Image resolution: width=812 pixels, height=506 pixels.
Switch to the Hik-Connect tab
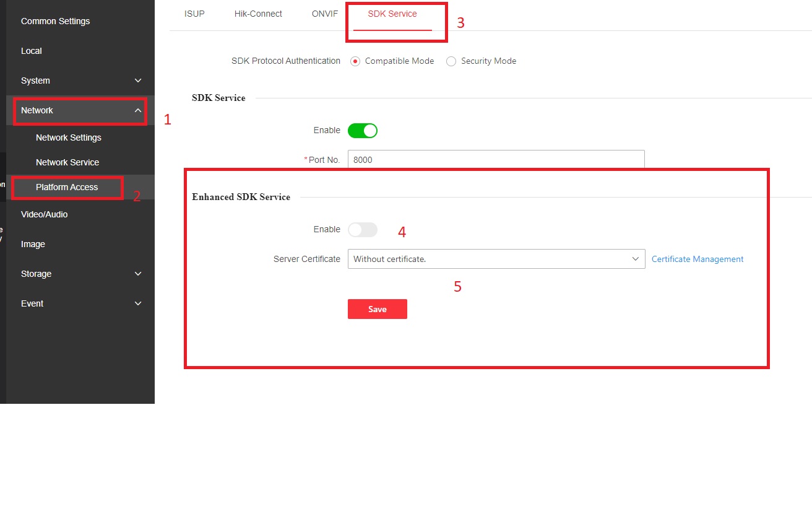[x=258, y=14]
